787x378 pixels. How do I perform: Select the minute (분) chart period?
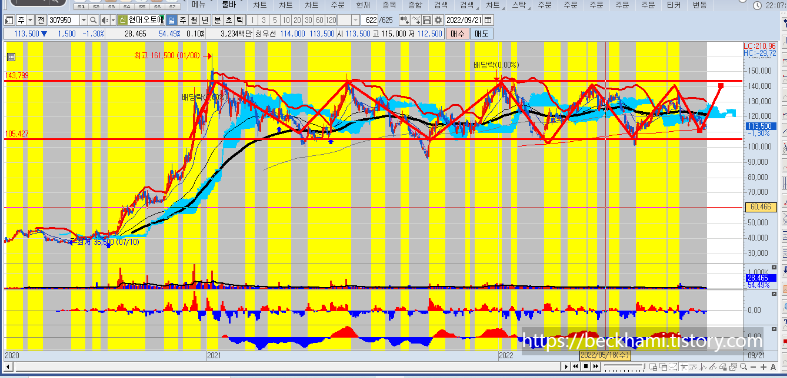(218, 21)
